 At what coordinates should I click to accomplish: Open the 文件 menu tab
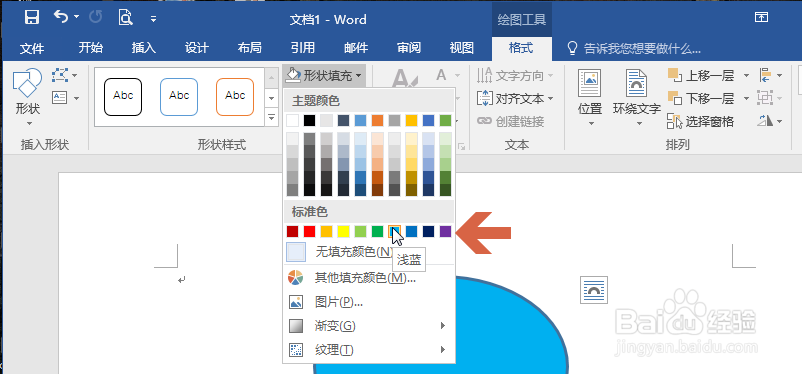(x=32, y=49)
